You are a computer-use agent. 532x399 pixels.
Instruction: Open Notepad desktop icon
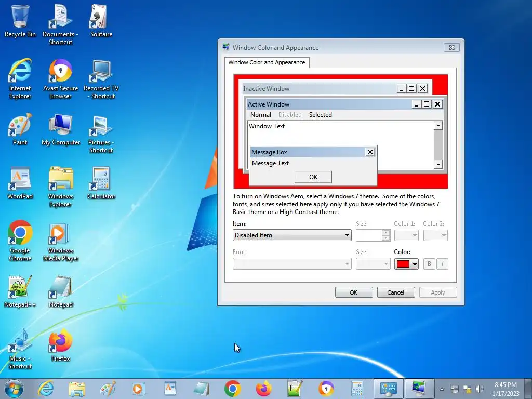60,291
